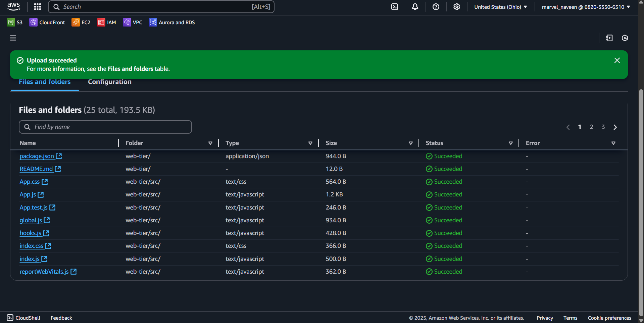Open the AWS home logo
Viewport: 644px width, 323px height.
(14, 6)
